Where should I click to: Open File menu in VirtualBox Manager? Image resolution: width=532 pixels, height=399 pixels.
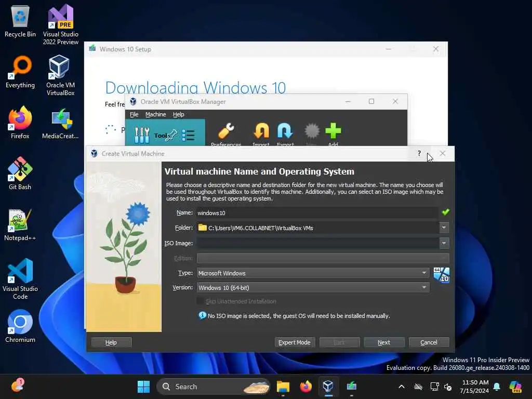[x=134, y=114]
